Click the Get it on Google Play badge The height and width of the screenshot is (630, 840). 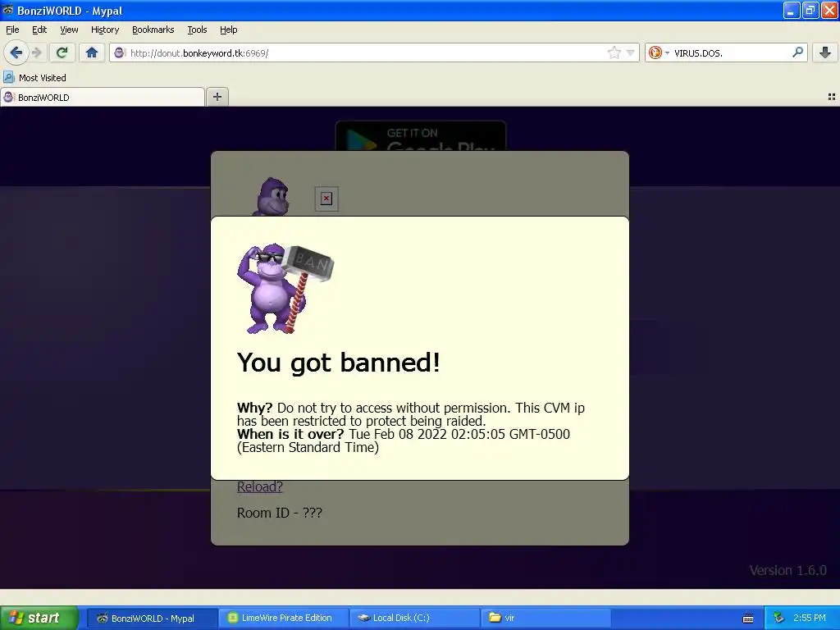421,137
